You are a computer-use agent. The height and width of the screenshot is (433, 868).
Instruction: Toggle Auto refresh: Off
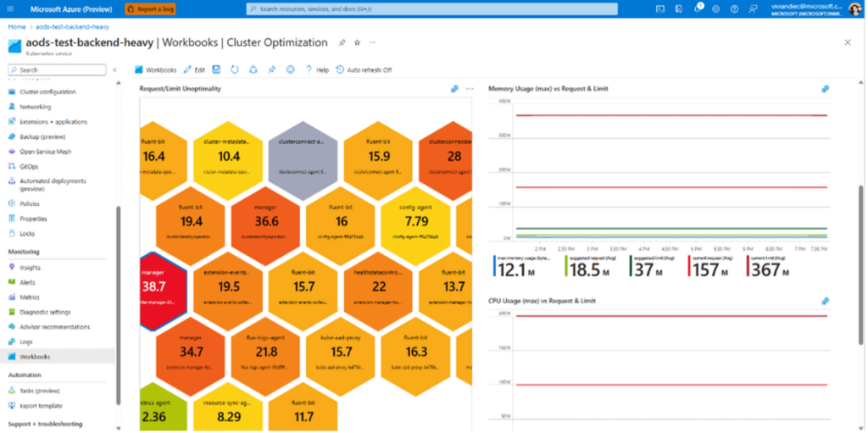[364, 69]
